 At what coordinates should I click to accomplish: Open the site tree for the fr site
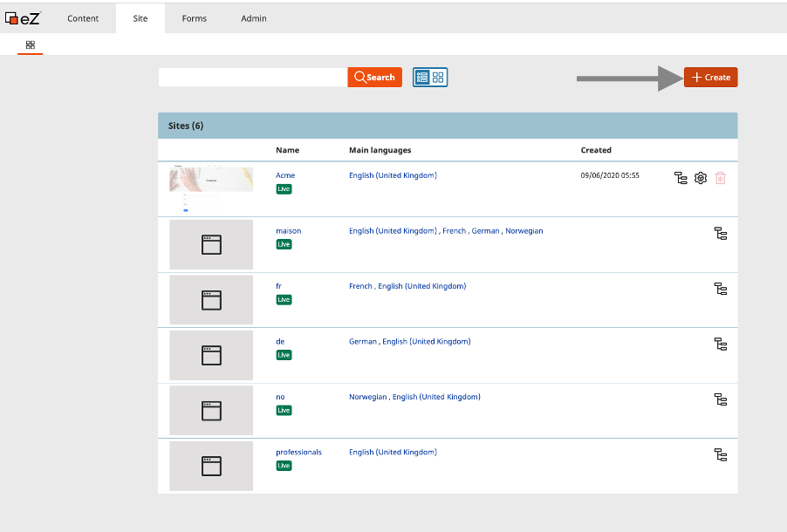click(x=720, y=288)
